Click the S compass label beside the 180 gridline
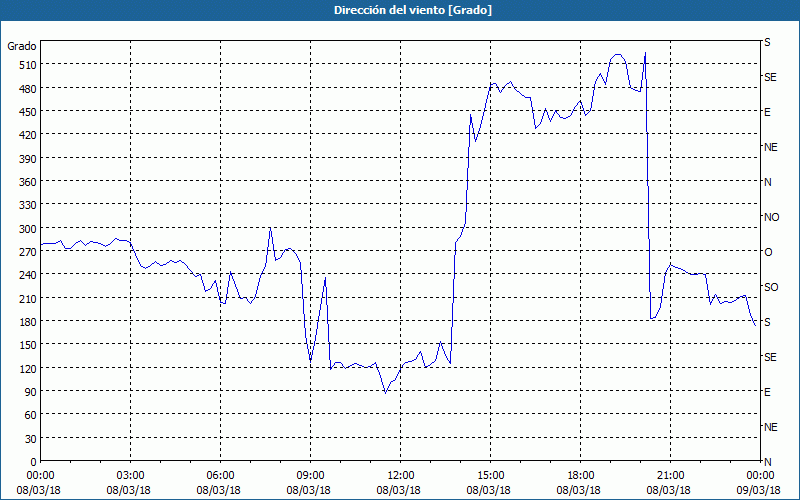The width and height of the screenshot is (800, 500). tap(767, 322)
